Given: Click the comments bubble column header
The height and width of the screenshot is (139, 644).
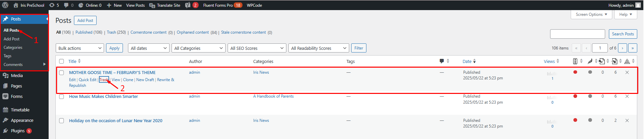Looking at the screenshot, I should tap(442, 61).
